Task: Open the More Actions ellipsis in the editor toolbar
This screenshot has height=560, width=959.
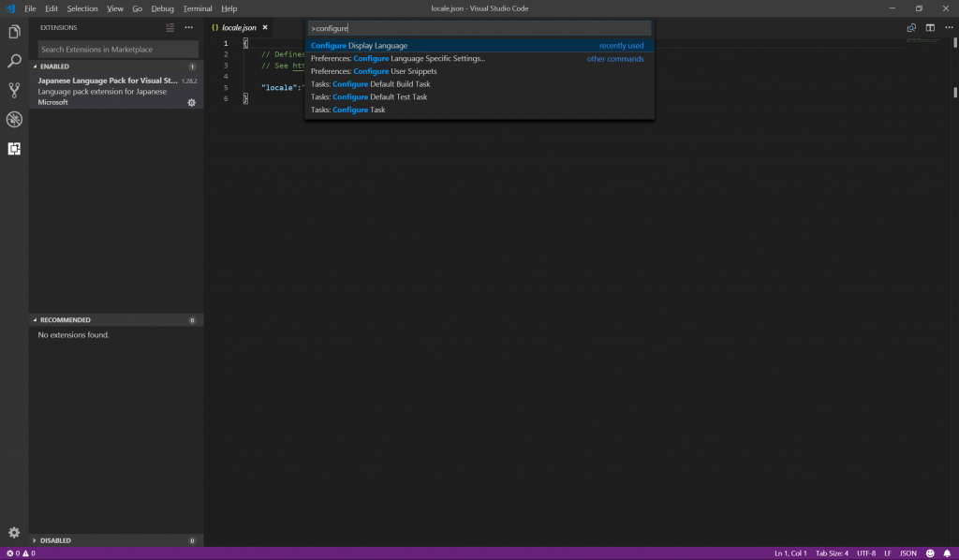Action: point(949,28)
